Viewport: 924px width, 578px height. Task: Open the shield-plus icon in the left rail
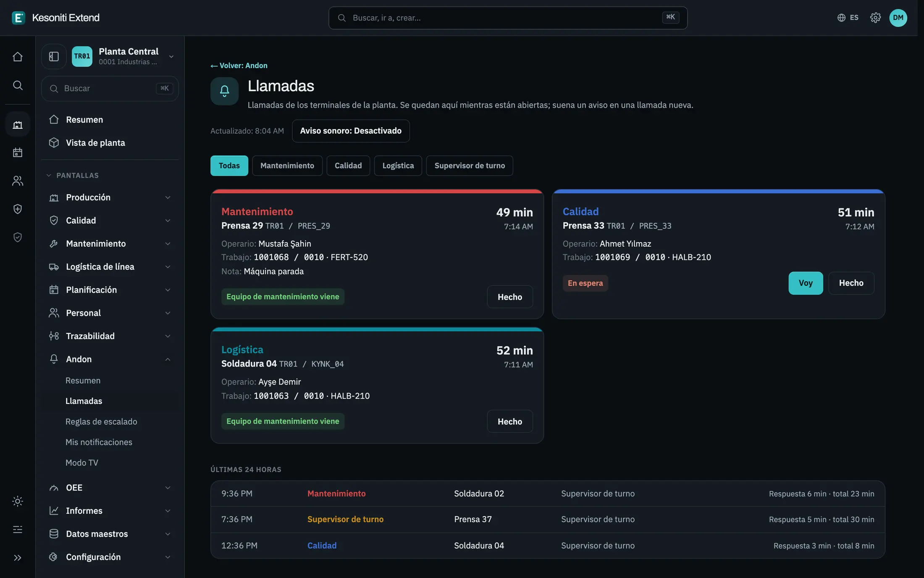point(18,209)
